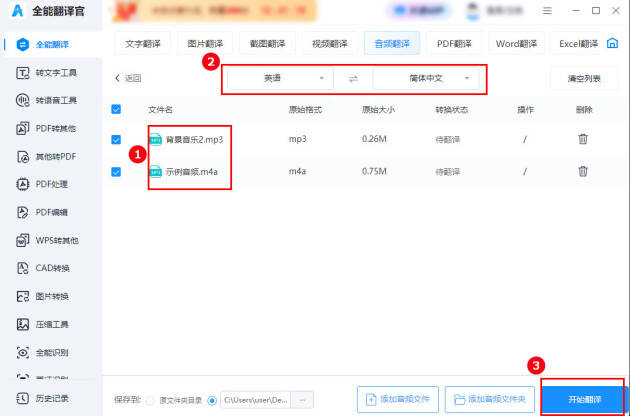Switch to the PDF翻译 tab

tap(454, 43)
